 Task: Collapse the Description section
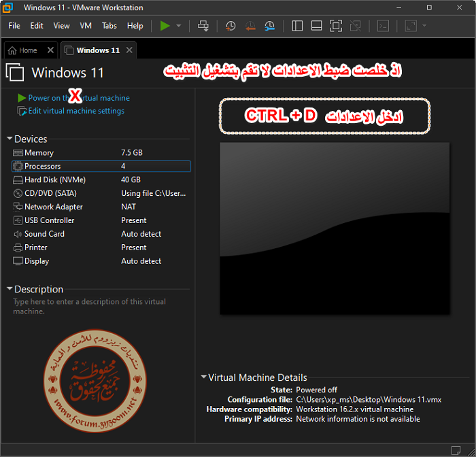coord(10,288)
